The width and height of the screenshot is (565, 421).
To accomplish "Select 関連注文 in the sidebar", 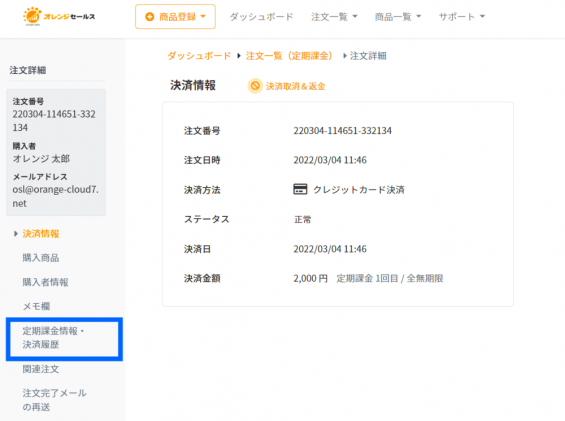I will click(41, 369).
